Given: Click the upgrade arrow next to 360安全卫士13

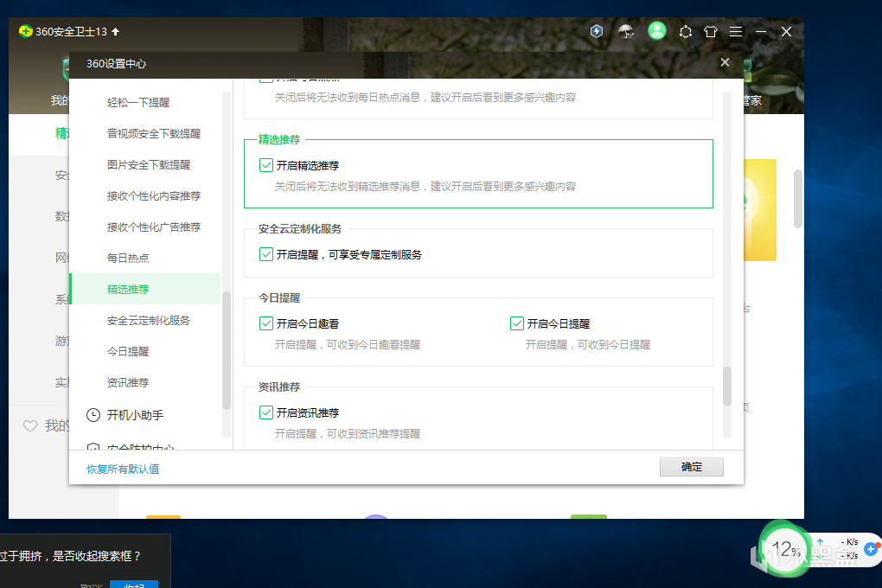Looking at the screenshot, I should click(115, 31).
